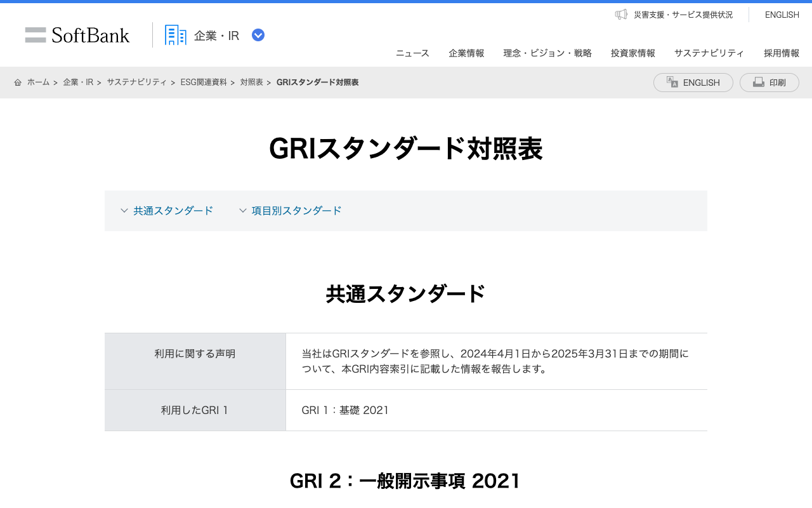Go to ESG関連資料 breadcrumb link
The image size is (812, 508).
pos(204,83)
